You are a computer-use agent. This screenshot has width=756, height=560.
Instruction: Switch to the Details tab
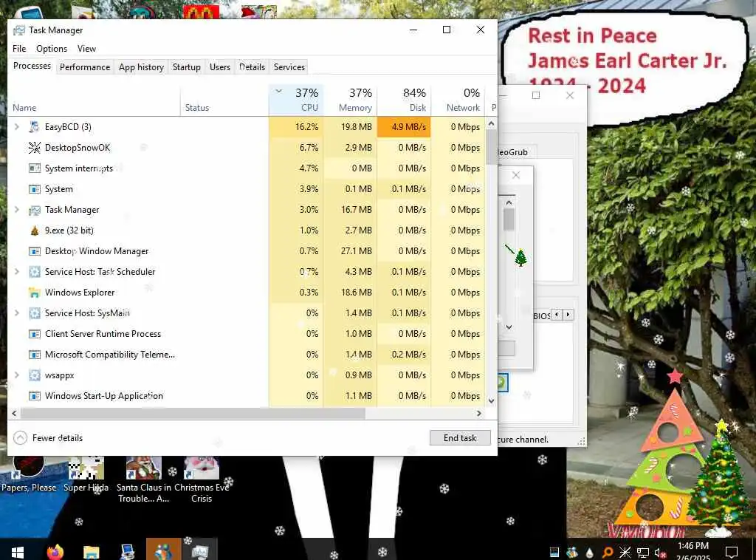click(252, 67)
